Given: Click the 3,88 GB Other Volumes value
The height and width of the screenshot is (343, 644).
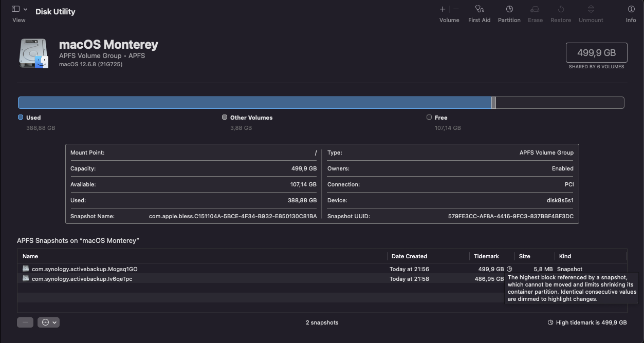Looking at the screenshot, I should point(241,128).
